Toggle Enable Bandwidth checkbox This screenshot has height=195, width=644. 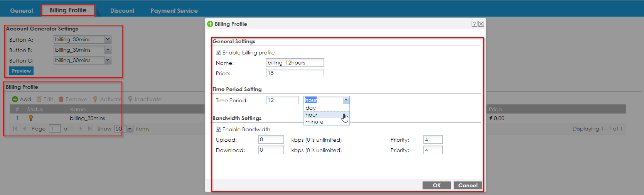(218, 129)
